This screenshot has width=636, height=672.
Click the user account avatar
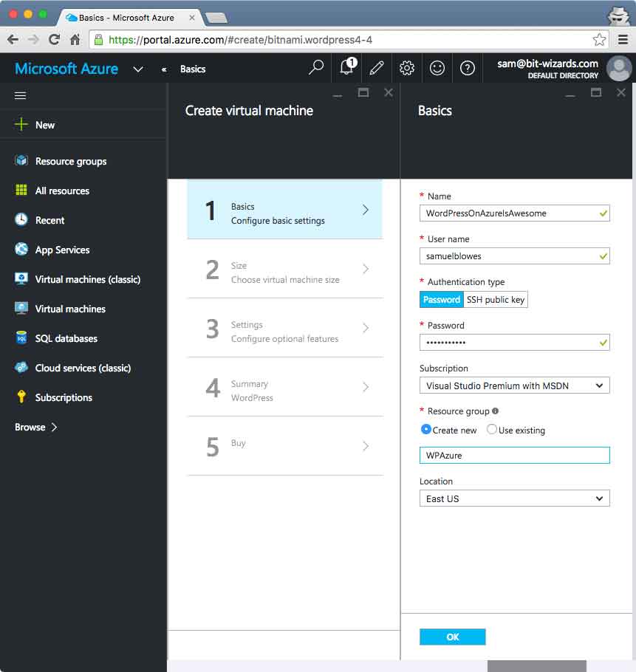point(619,68)
